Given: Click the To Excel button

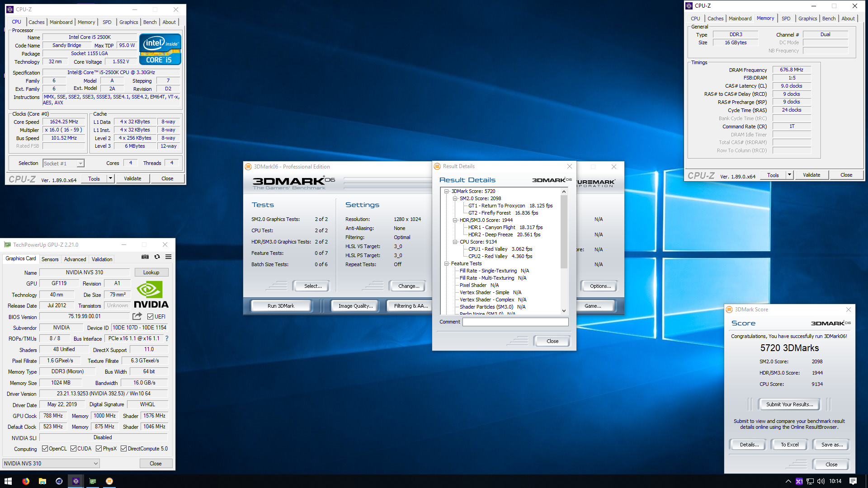Looking at the screenshot, I should pos(790,445).
